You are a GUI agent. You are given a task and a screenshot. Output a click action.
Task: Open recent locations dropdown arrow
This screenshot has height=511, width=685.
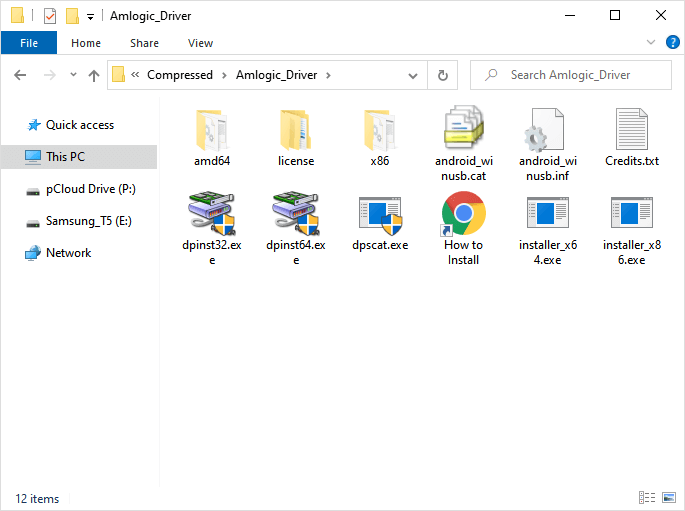(x=73, y=75)
